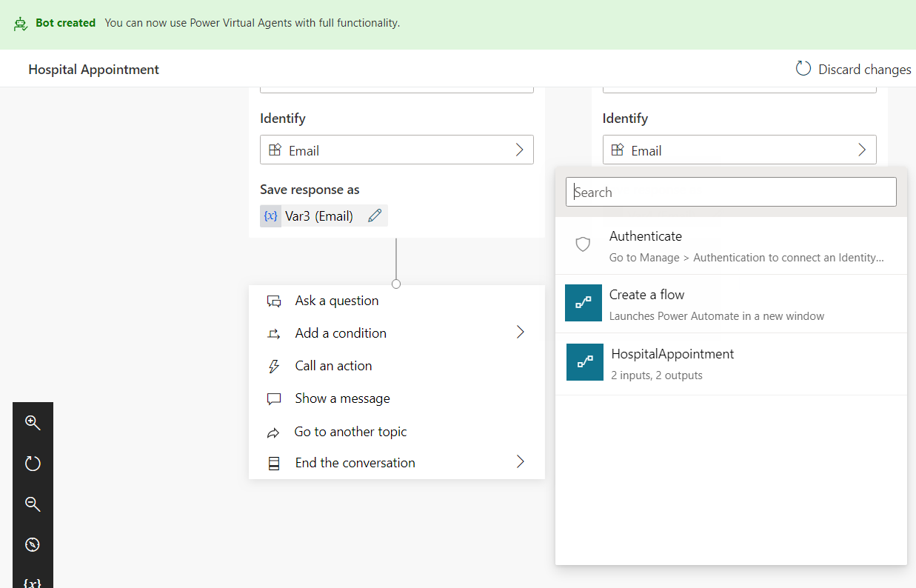The width and height of the screenshot is (916, 588).
Task: Click the speech bubble icon for Ask a question
Action: click(x=274, y=301)
